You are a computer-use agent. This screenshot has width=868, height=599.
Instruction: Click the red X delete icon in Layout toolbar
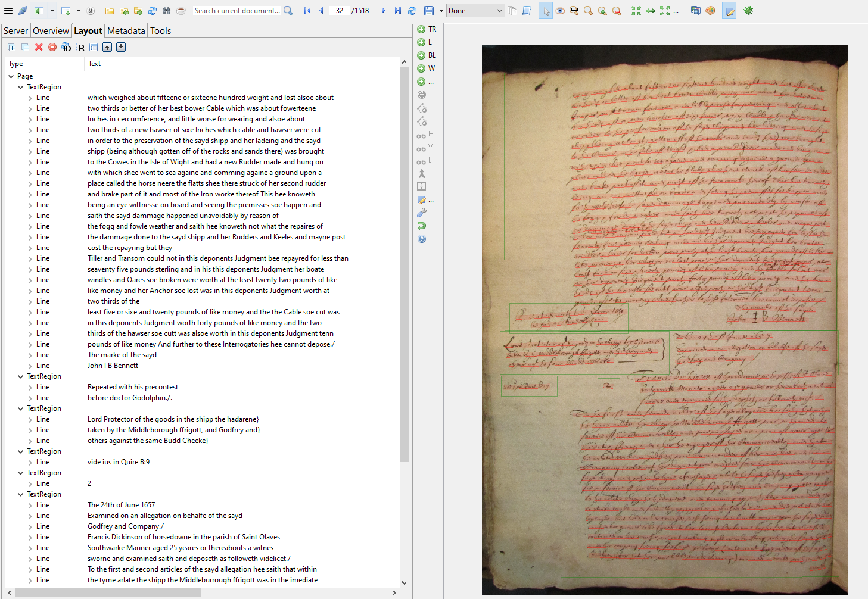pos(39,47)
